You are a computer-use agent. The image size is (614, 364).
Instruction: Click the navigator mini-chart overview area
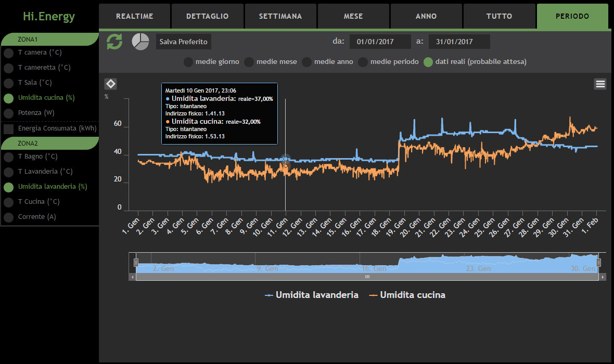point(367,263)
